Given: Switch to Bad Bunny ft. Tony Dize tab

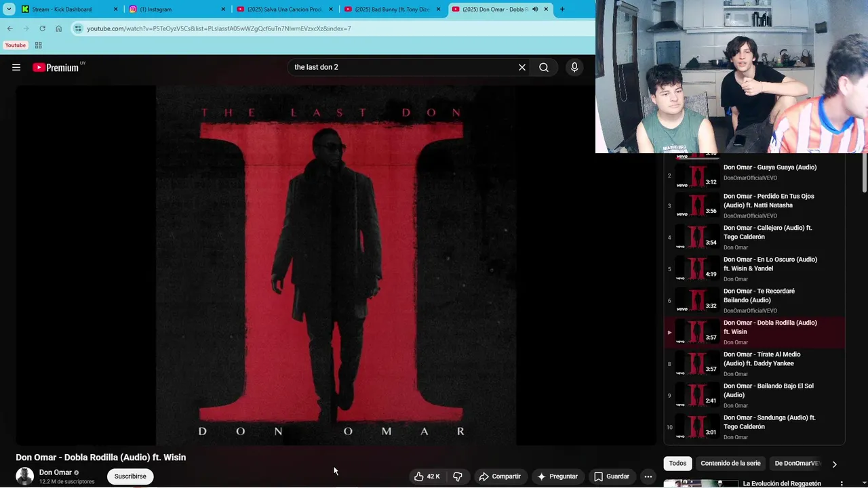Looking at the screenshot, I should coord(393,9).
